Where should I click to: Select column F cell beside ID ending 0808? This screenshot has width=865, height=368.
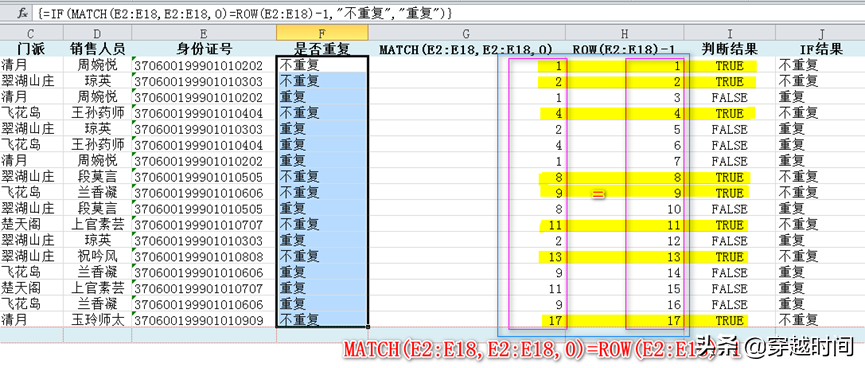322,257
